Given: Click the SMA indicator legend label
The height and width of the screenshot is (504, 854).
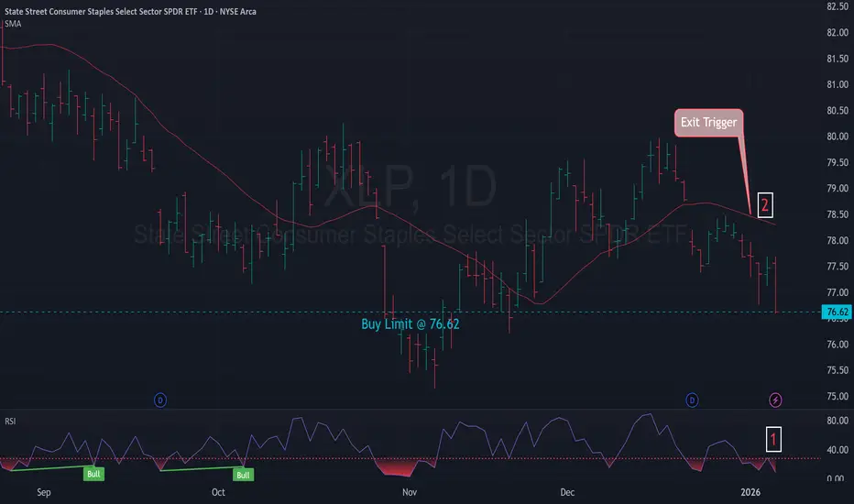Looking at the screenshot, I should tap(13, 24).
